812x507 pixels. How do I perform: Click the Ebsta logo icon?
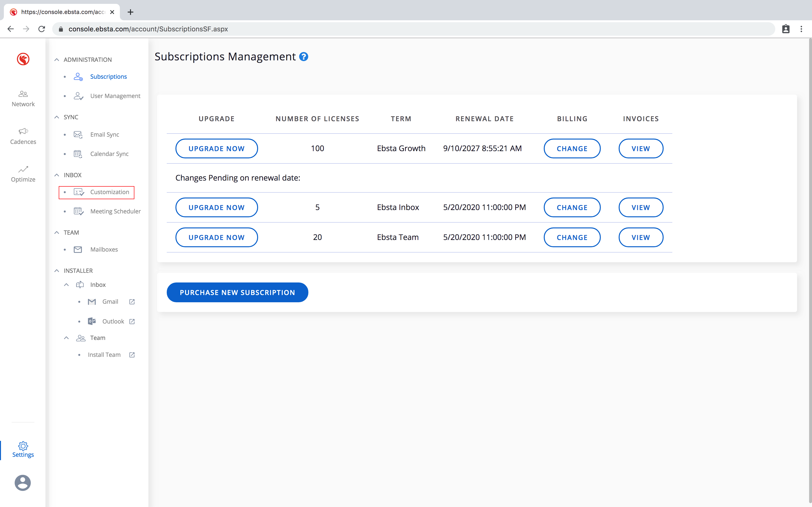pos(23,59)
